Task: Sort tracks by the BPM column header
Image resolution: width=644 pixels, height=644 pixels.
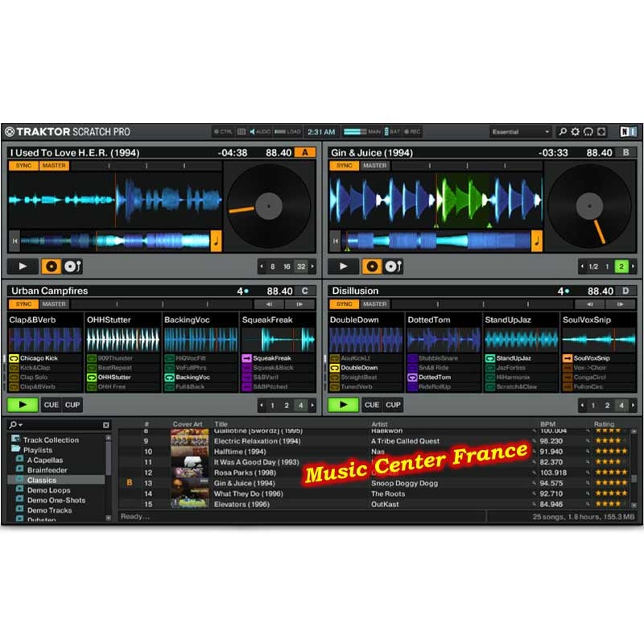Action: [547, 424]
